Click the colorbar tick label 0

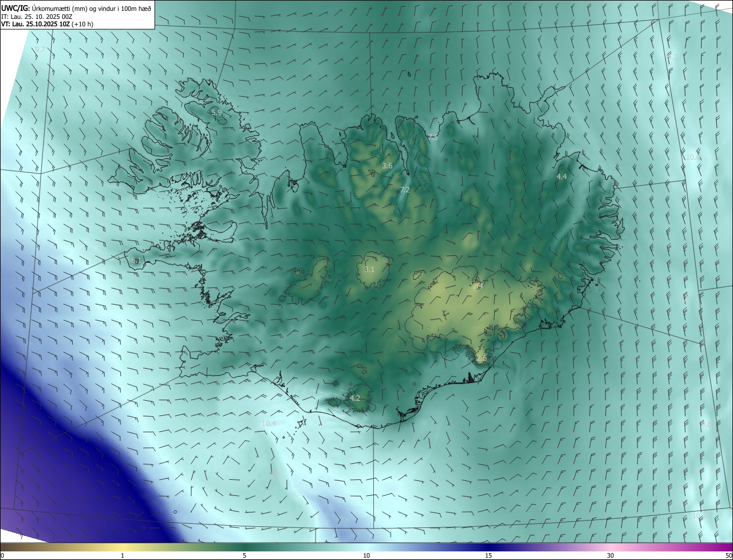[2, 555]
